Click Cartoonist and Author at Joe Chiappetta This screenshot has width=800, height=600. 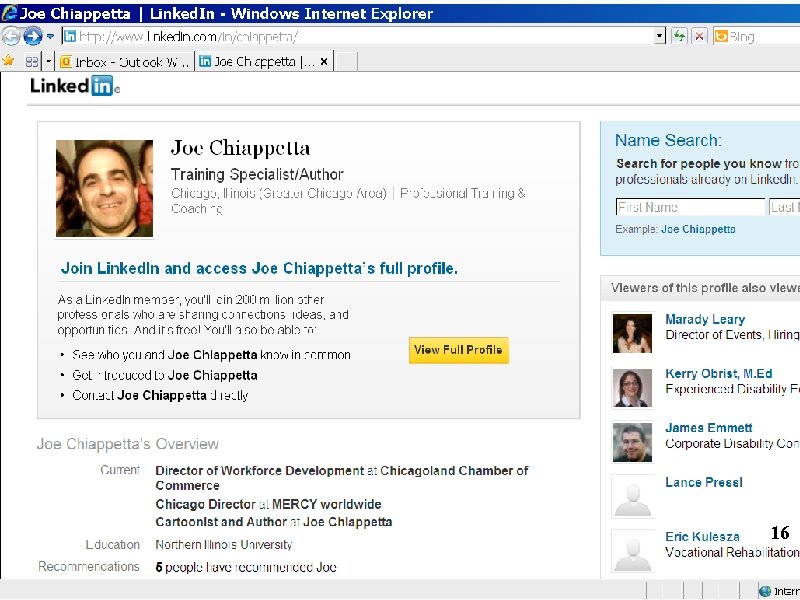274,522
